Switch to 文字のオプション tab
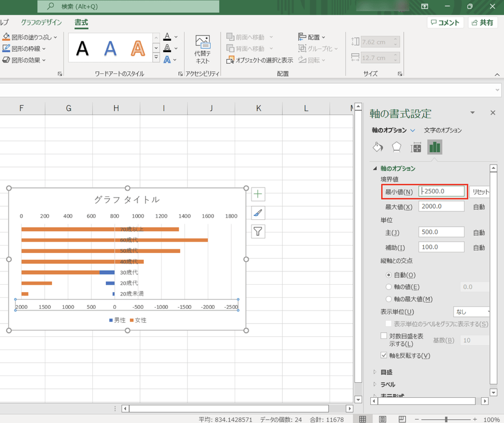Image resolution: width=504 pixels, height=423 pixels. pos(442,130)
